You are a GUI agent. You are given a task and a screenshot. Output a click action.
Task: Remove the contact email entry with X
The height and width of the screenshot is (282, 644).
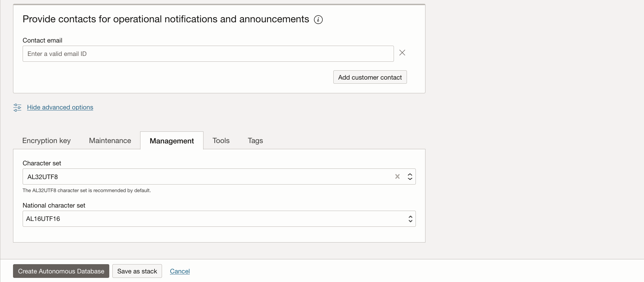[x=402, y=53]
